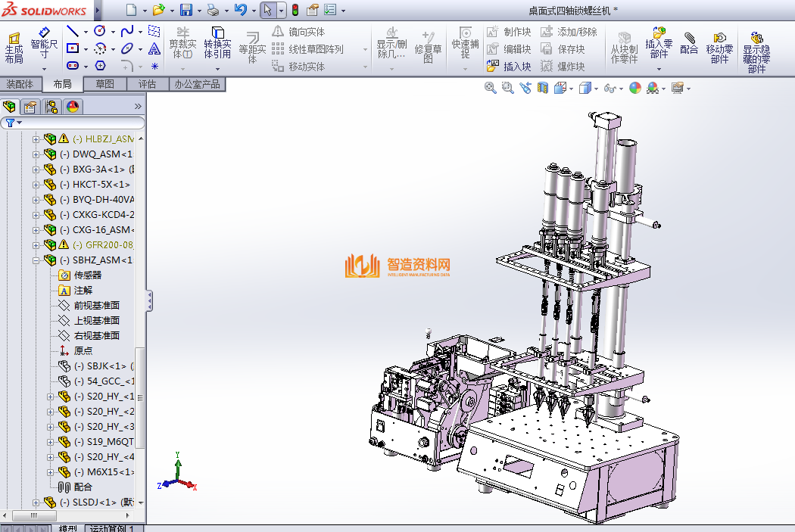Click the Zoom to Fit magnifier icon
795x532 pixels.
490,88
